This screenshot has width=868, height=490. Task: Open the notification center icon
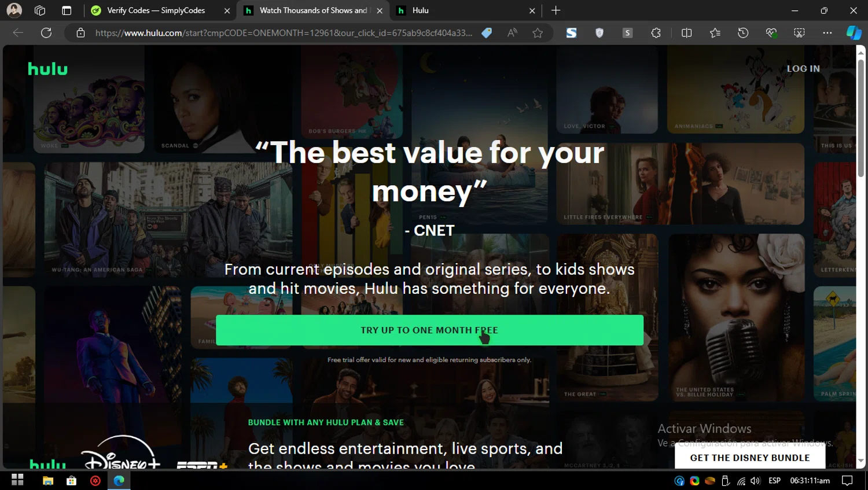[847, 481]
